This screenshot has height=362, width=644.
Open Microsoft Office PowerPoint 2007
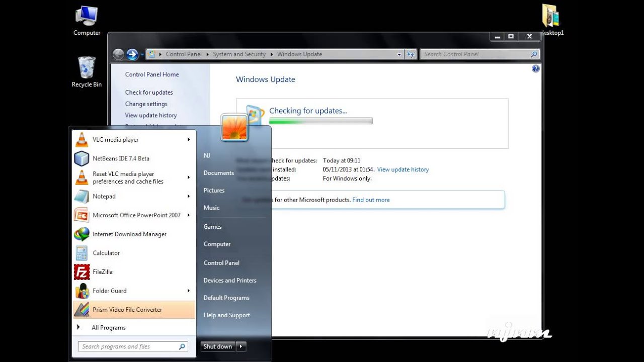click(x=133, y=215)
